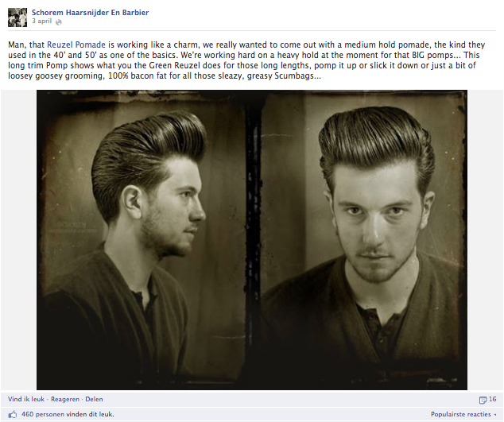Like the post with Vind ik leuk

[x=26, y=399]
